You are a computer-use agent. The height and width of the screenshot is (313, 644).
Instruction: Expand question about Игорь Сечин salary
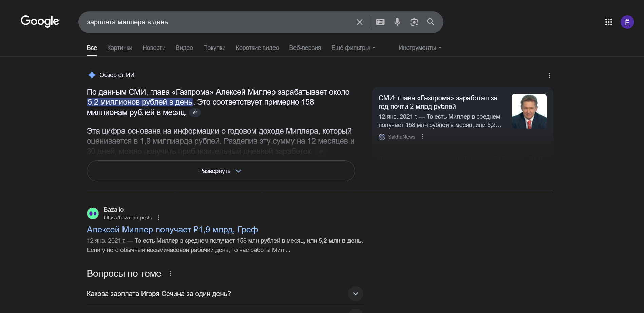(x=225, y=294)
